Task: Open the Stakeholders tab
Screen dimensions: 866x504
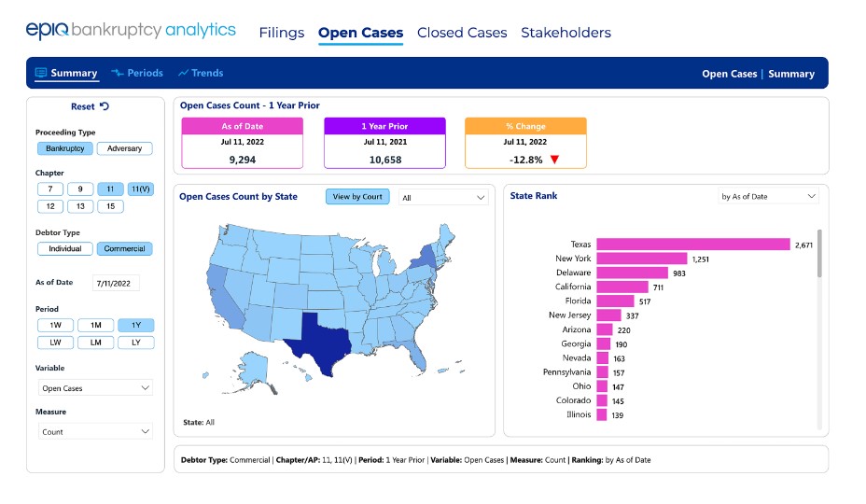Action: [566, 33]
